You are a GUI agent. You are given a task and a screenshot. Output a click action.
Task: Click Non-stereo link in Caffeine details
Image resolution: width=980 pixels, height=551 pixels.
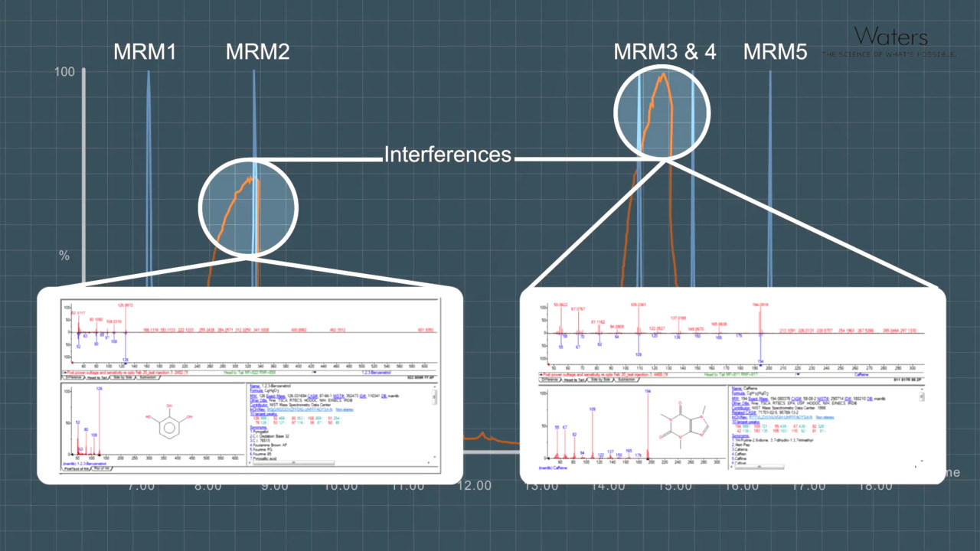coord(825,416)
